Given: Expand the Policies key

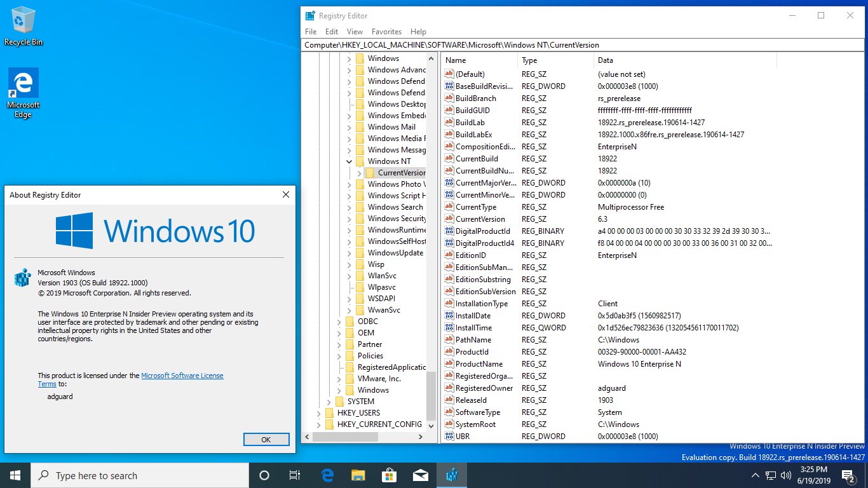Looking at the screenshot, I should 339,356.
